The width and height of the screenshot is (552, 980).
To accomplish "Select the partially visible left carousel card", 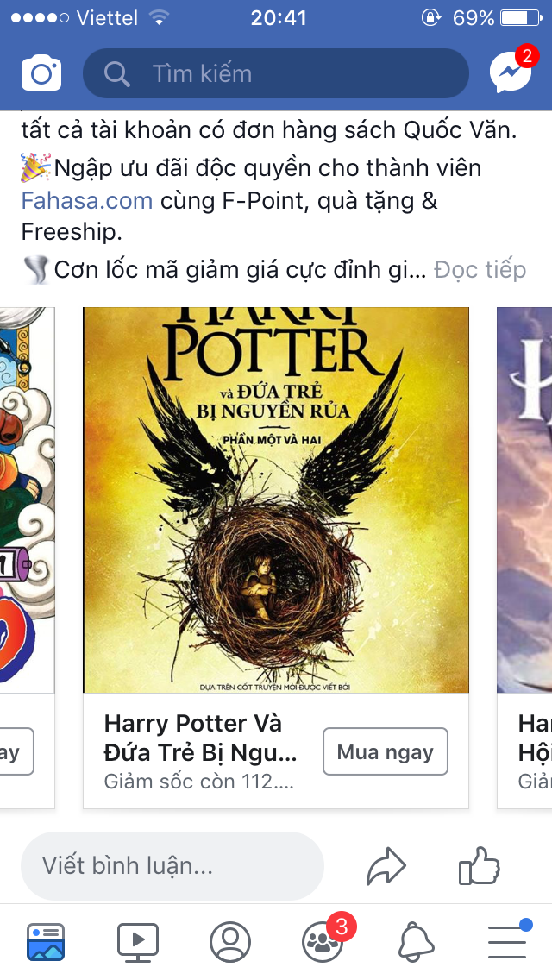I will click(28, 557).
